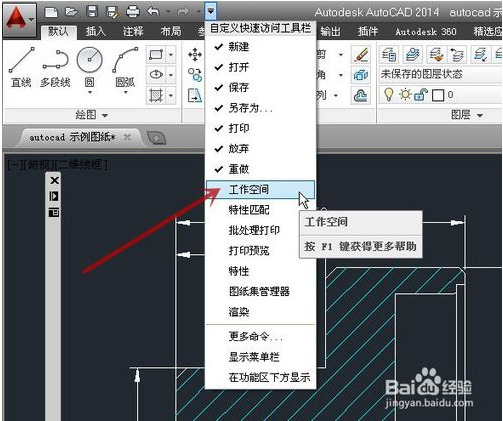
Task: Click the palette properties icon
Action: click(54, 212)
